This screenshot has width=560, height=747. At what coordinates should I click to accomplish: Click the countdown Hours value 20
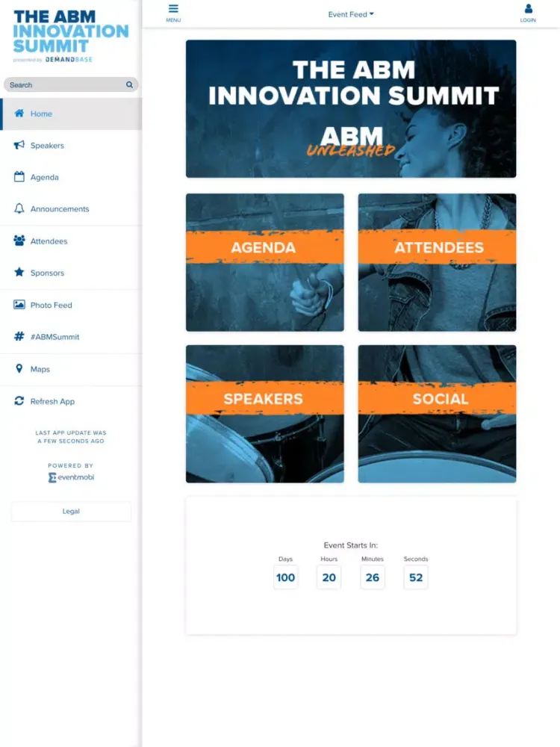[329, 577]
